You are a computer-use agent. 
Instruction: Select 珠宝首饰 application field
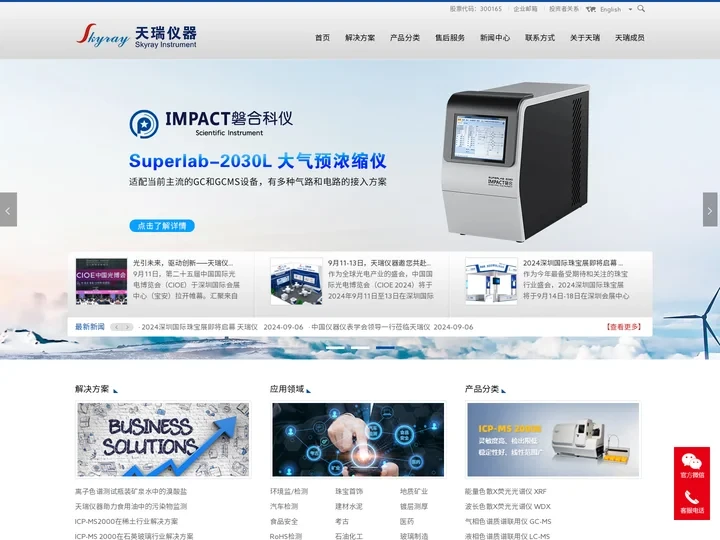[x=349, y=491]
